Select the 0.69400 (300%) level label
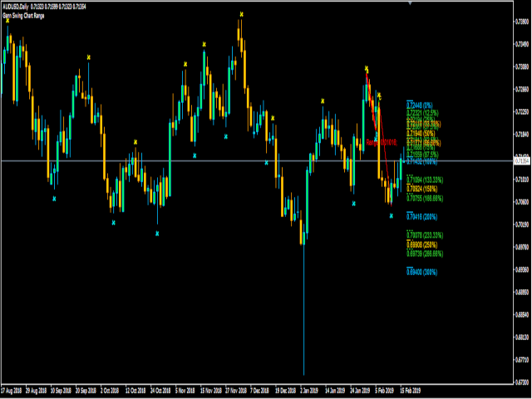 421,272
